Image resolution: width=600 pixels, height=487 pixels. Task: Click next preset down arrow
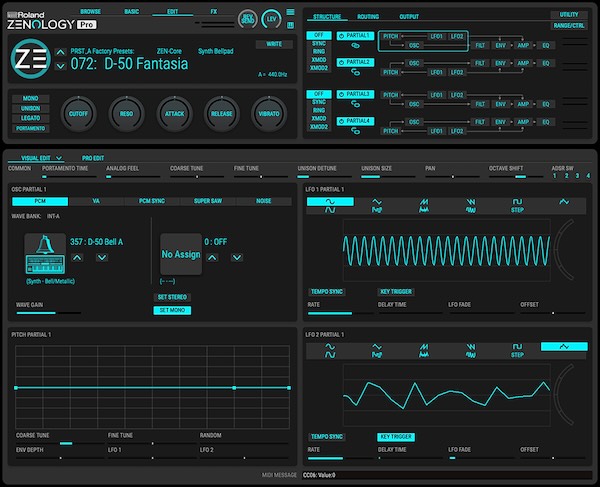point(60,66)
